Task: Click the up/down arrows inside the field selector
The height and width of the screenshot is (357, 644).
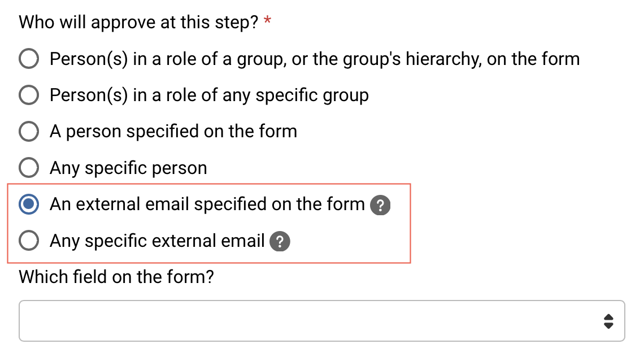Action: [609, 321]
